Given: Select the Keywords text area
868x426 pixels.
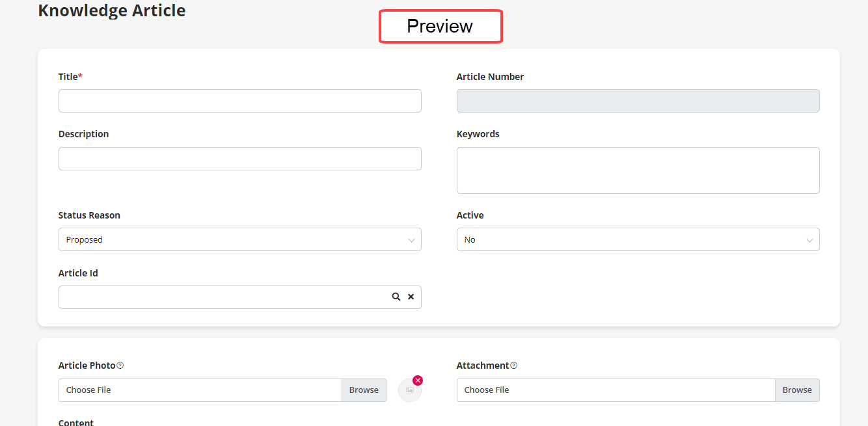Looking at the screenshot, I should (x=638, y=170).
